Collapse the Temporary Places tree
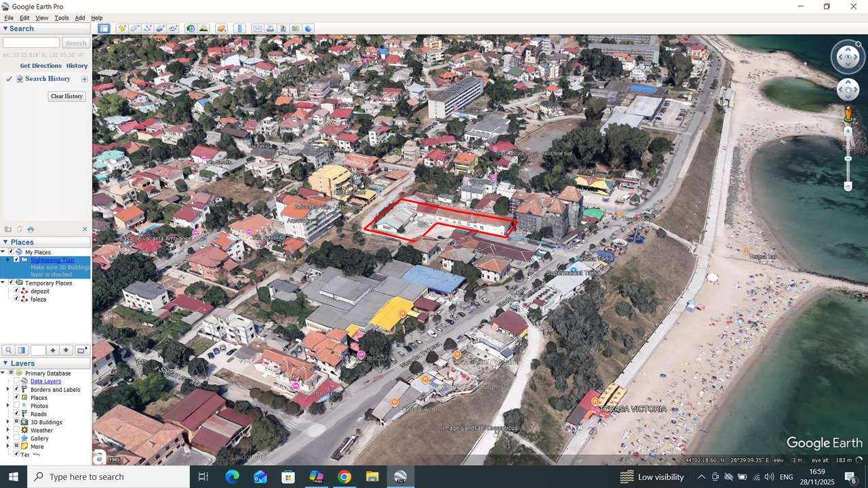 click(3, 283)
